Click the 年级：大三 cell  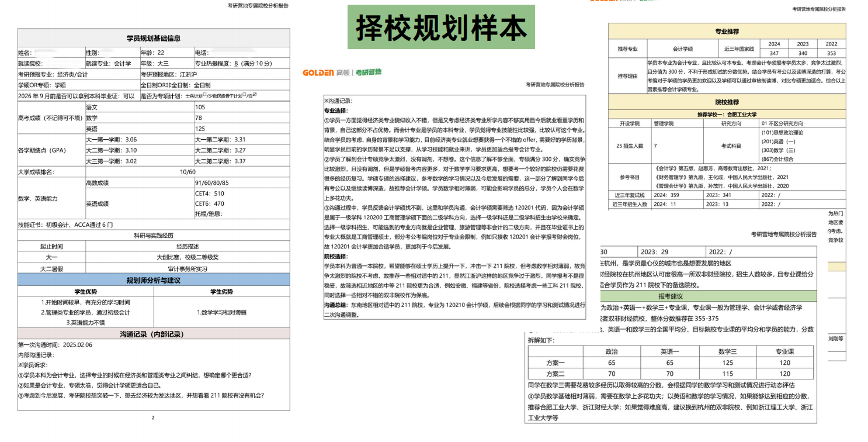pos(166,63)
